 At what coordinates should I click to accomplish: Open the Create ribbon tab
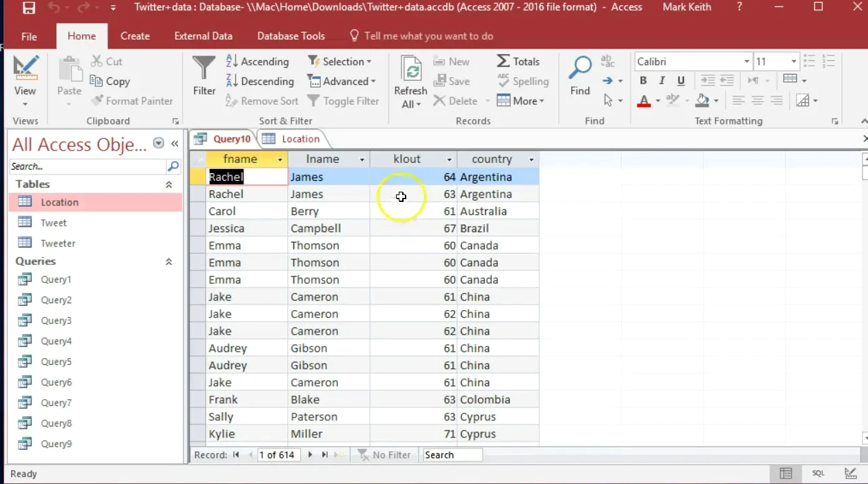click(x=135, y=36)
